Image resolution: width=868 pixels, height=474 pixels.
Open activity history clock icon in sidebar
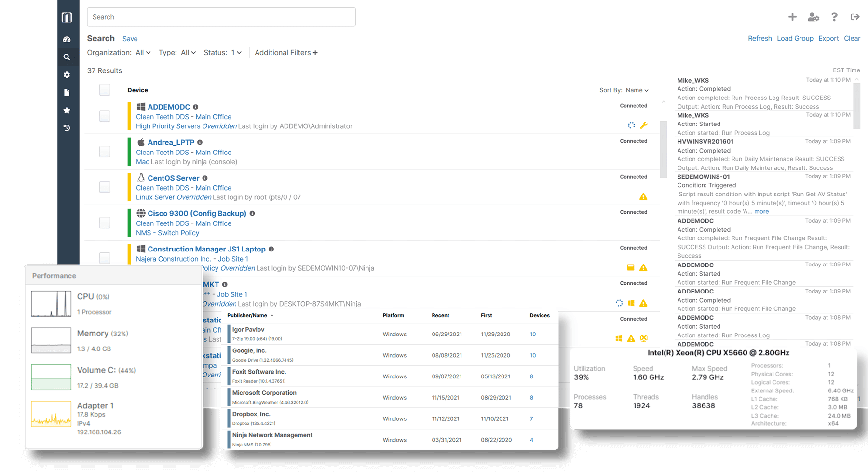pos(67,128)
